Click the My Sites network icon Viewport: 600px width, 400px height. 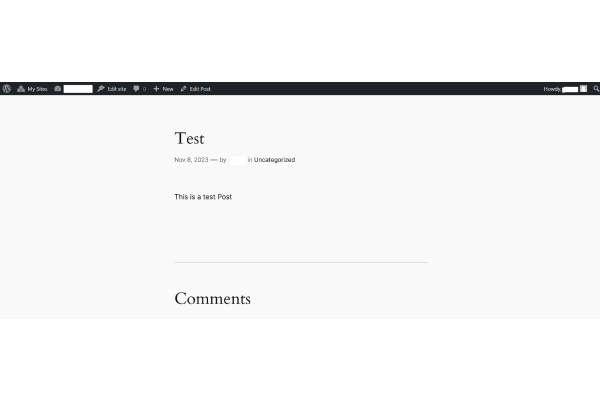point(21,89)
